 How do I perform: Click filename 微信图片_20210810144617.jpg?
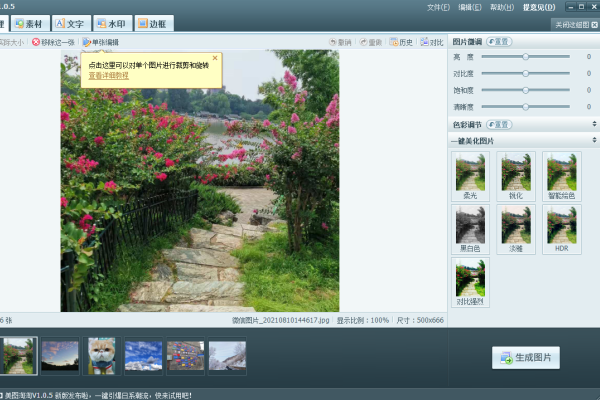point(280,320)
